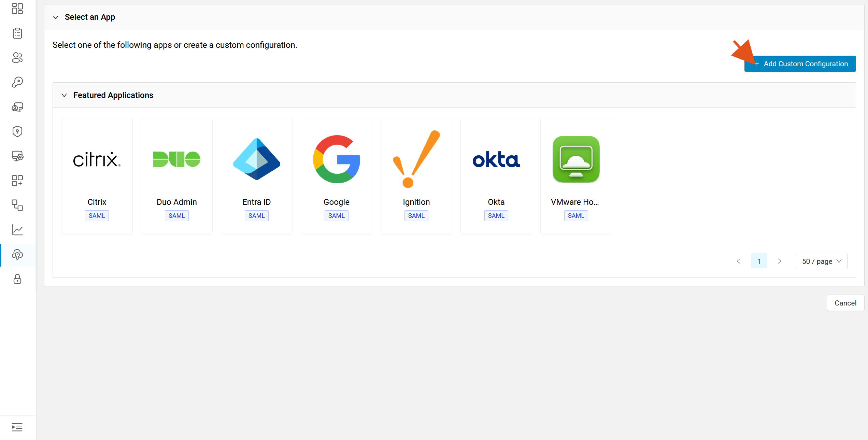Image resolution: width=868 pixels, height=440 pixels.
Task: Collapse the Select an App section
Action: coord(56,17)
